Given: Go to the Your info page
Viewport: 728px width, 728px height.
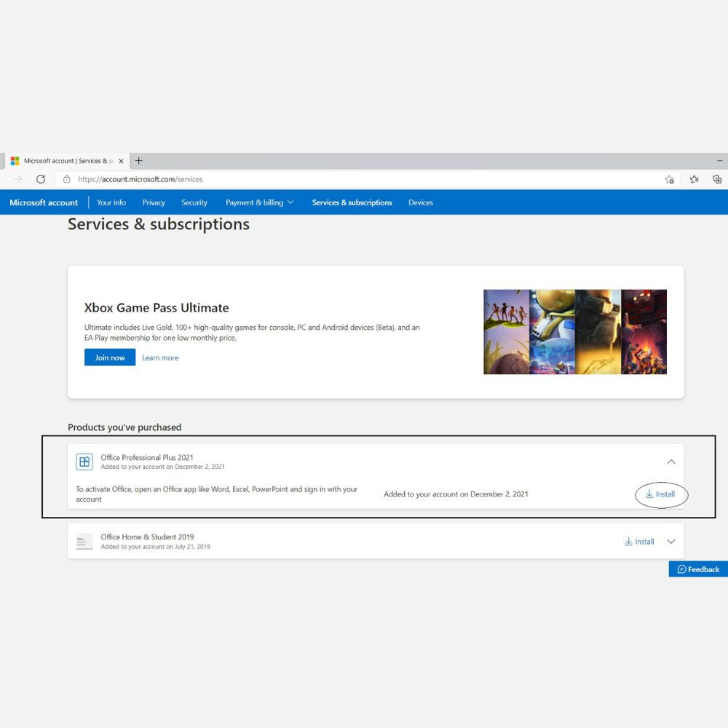Looking at the screenshot, I should pos(111,202).
